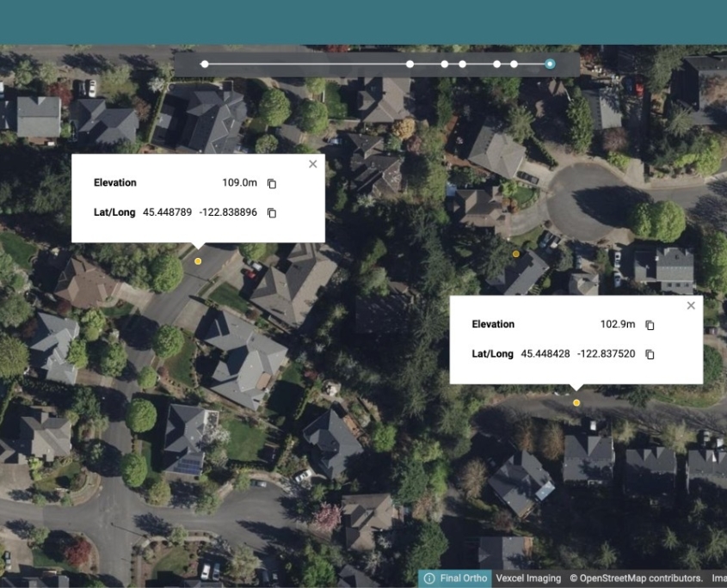Image resolution: width=727 pixels, height=588 pixels.
Task: Dismiss the 102.9m elevation popup
Action: point(690,304)
